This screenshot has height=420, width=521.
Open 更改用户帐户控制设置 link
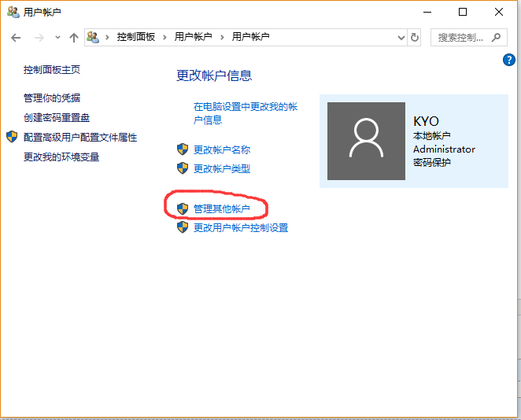(x=241, y=228)
